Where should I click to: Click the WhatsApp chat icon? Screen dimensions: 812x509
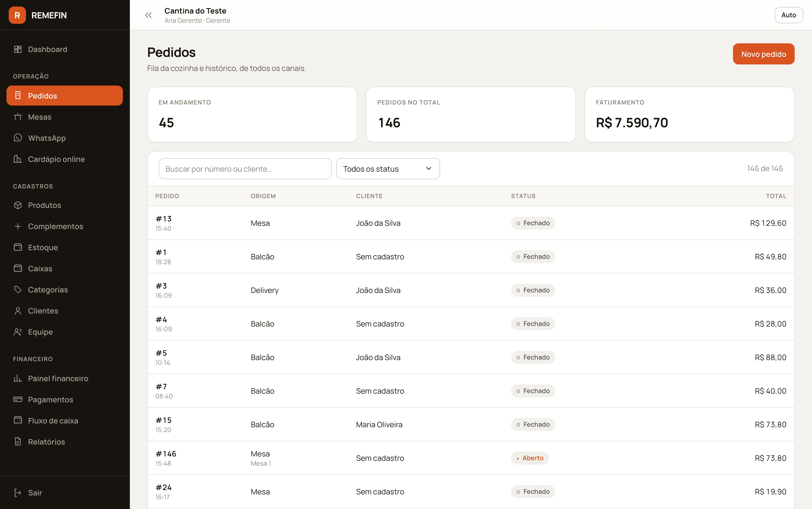pos(18,138)
